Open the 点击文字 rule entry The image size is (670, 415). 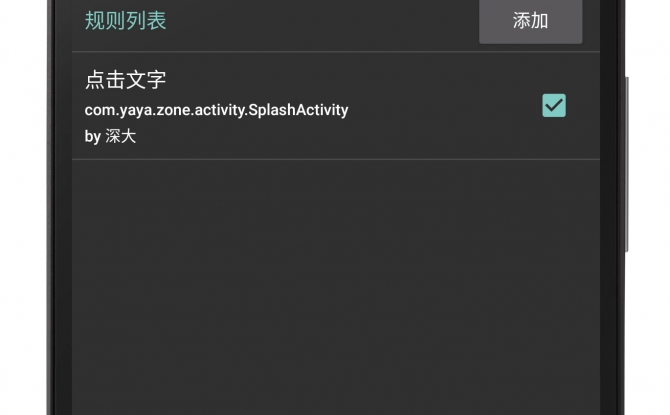[x=336, y=106]
